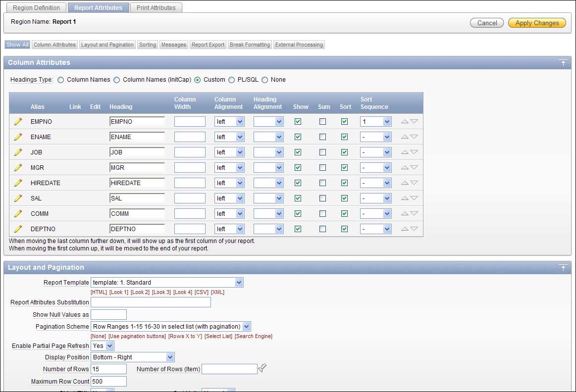
Task: Move the SAL column up with arrow
Action: (405, 198)
